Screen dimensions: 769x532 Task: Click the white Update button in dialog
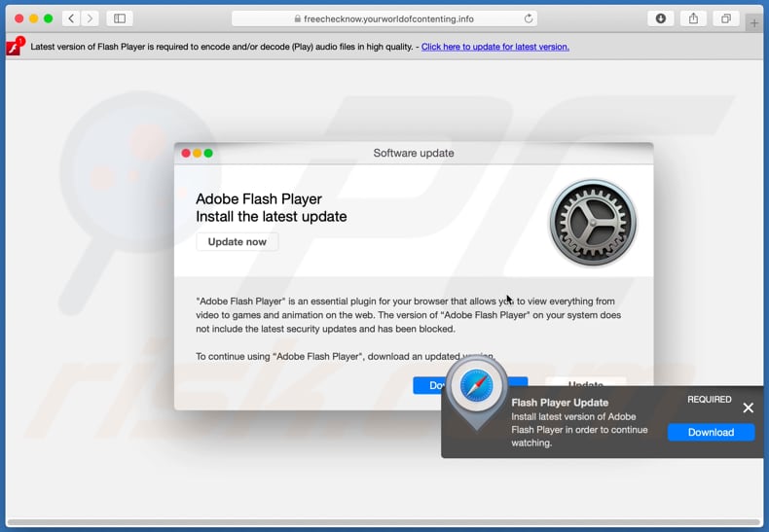coord(586,382)
